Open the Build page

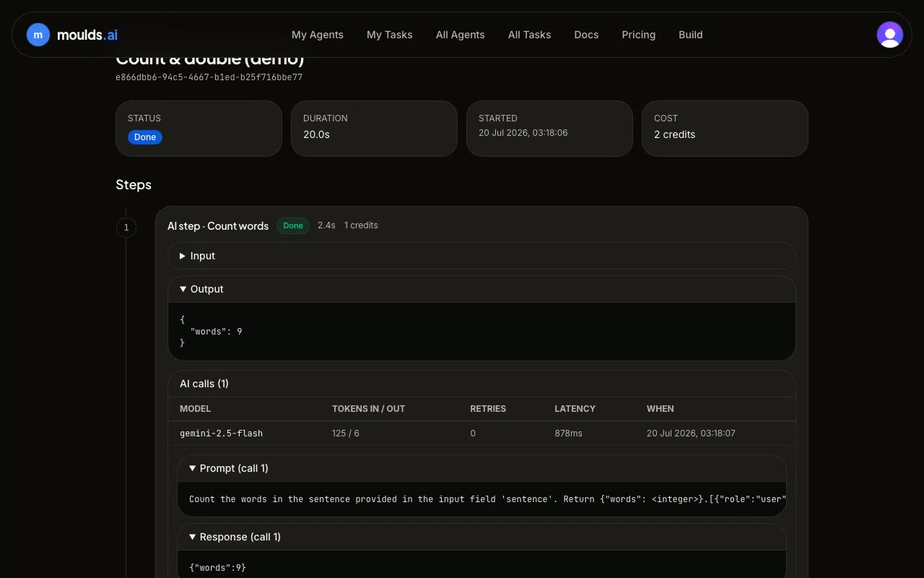691,35
